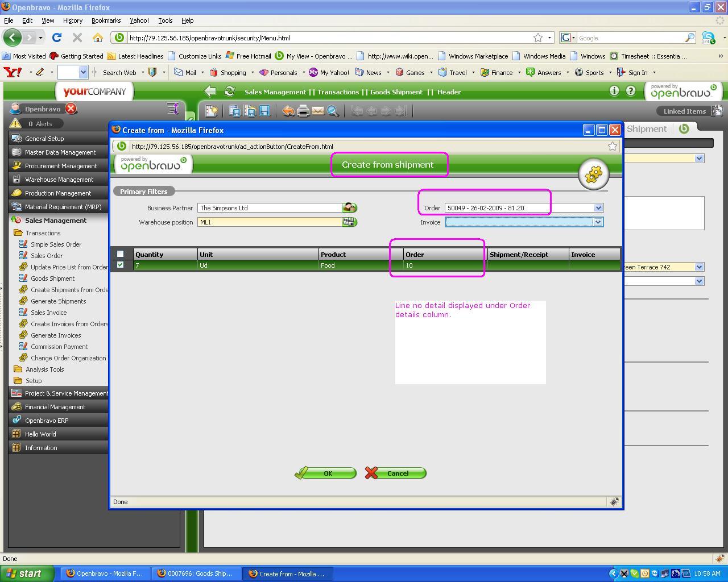The image size is (728, 582).
Task: Open the Bookmarks menu
Action: click(x=106, y=20)
